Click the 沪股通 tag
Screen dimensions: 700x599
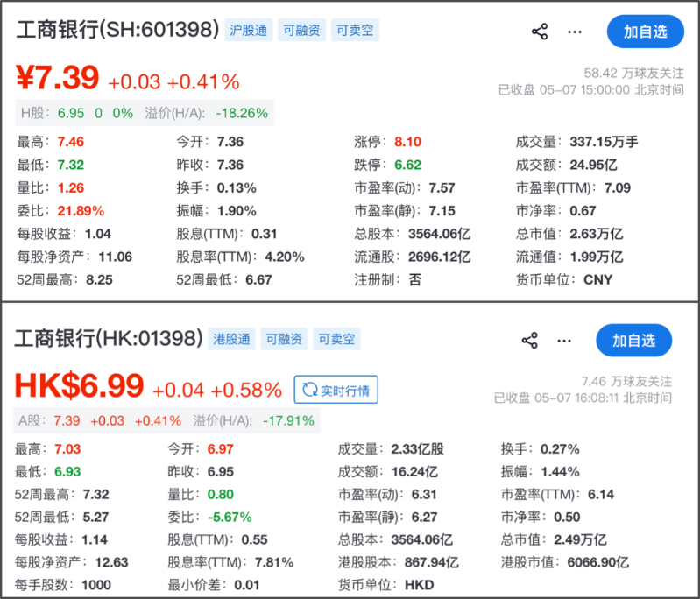point(248,30)
